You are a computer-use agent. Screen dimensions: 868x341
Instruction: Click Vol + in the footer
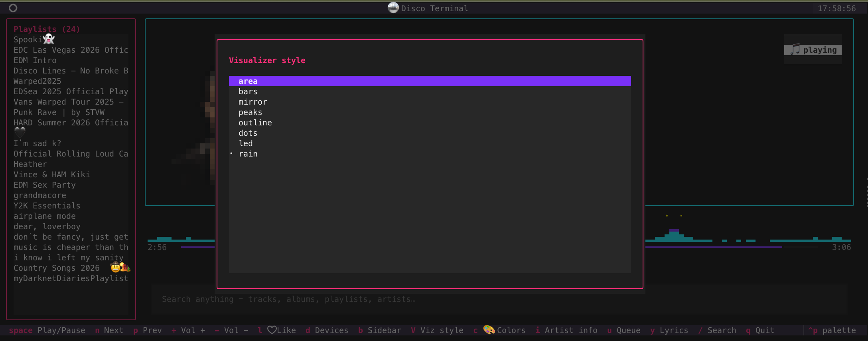188,330
